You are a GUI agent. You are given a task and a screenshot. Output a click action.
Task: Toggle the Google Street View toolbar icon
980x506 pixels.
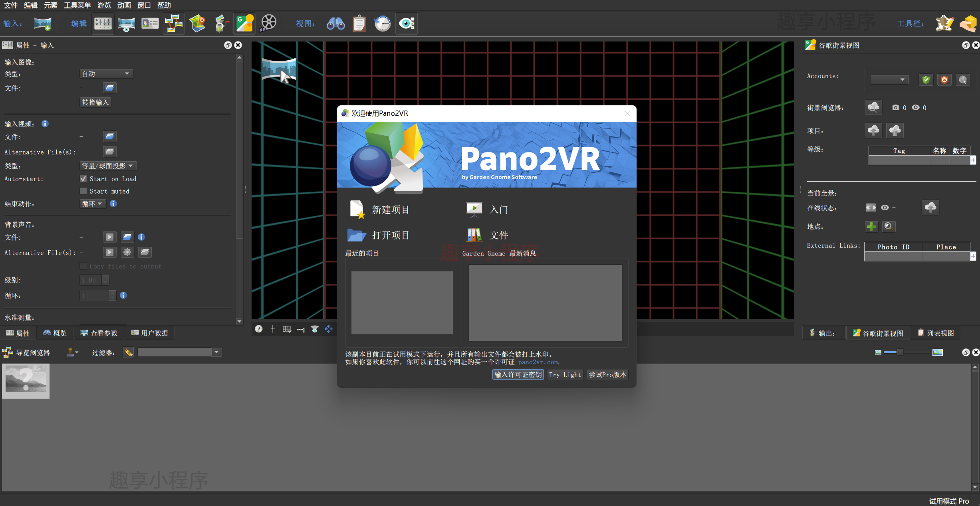click(x=244, y=24)
